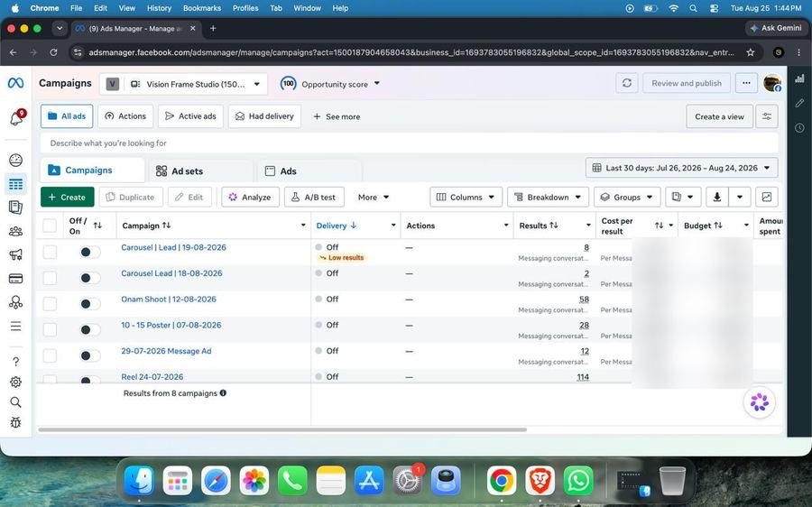Switch on 10 - 15 Poster | 07-08-2026
This screenshot has height=507, width=812.
[x=90, y=329]
